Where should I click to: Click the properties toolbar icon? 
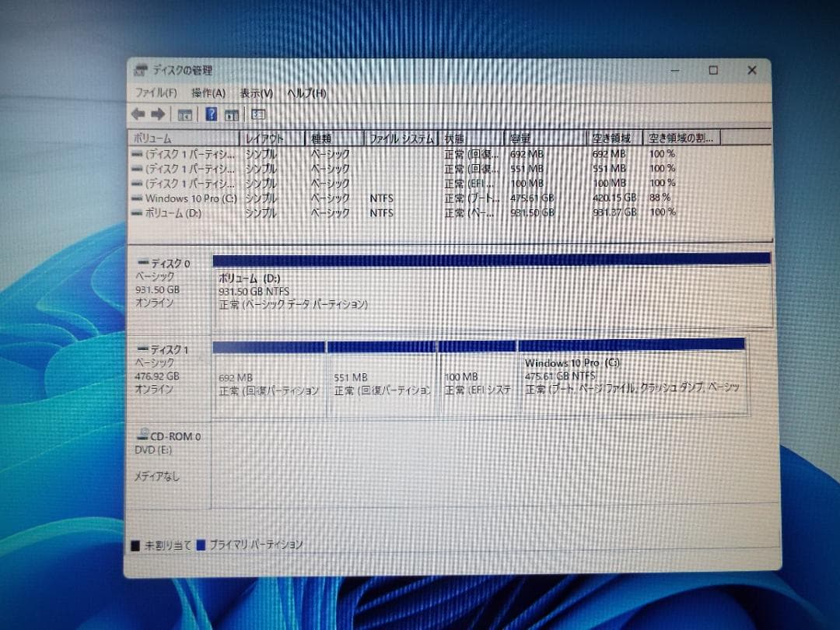[x=231, y=114]
